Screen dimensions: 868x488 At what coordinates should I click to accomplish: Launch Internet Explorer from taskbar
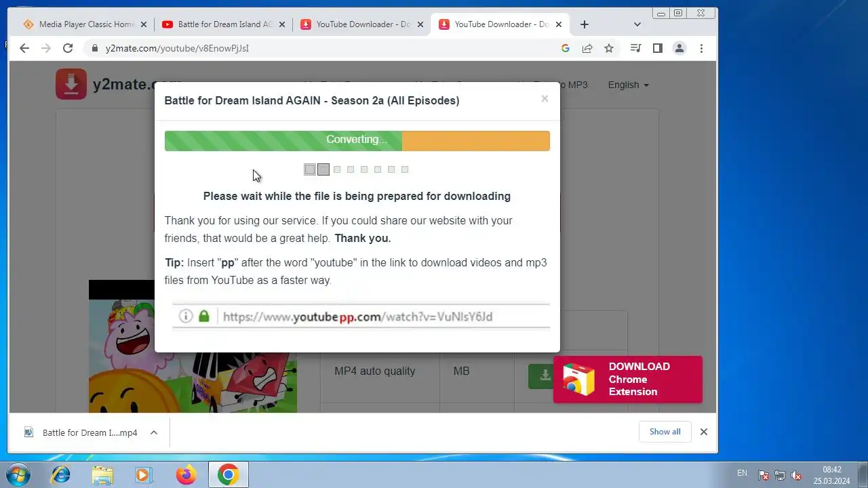[61, 474]
